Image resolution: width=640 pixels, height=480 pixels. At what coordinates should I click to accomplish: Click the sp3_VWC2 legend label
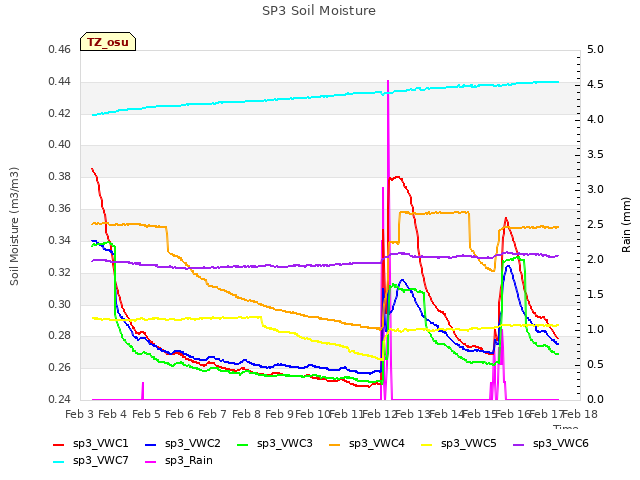coord(193,444)
